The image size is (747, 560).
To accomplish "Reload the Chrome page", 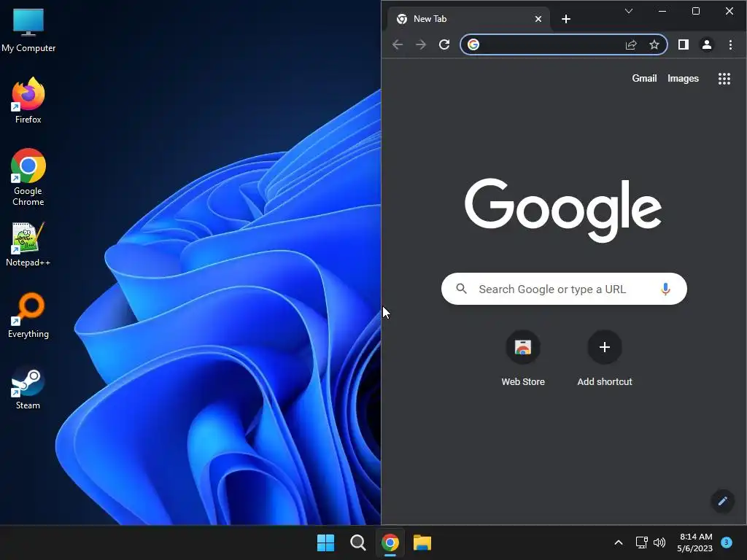I will point(444,44).
